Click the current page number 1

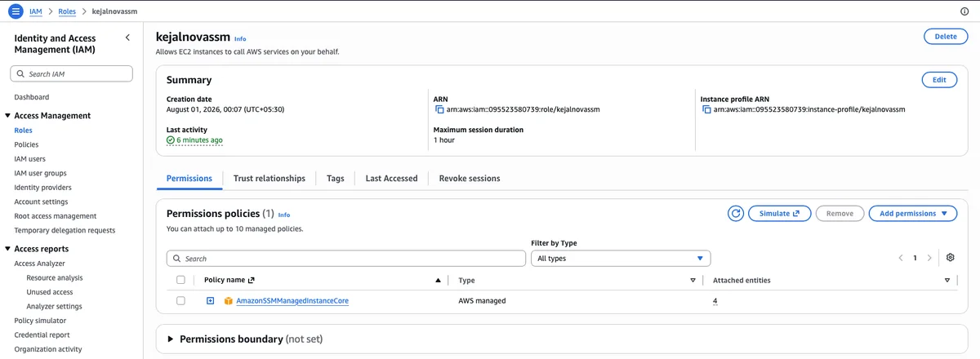[915, 258]
